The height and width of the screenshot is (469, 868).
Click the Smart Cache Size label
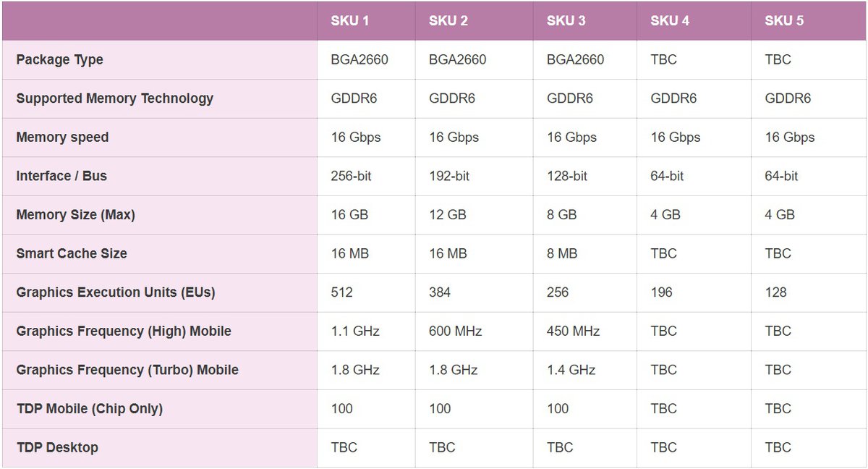(72, 254)
